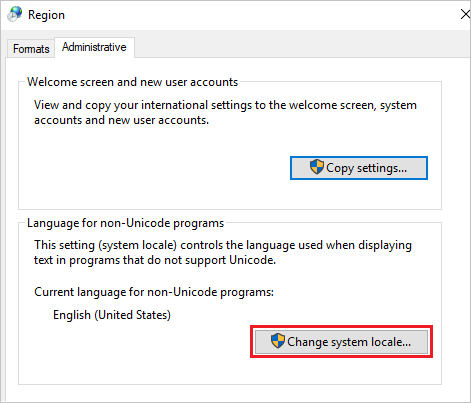Click the View and copy international settings description
The image size is (471, 403).
coord(225,113)
